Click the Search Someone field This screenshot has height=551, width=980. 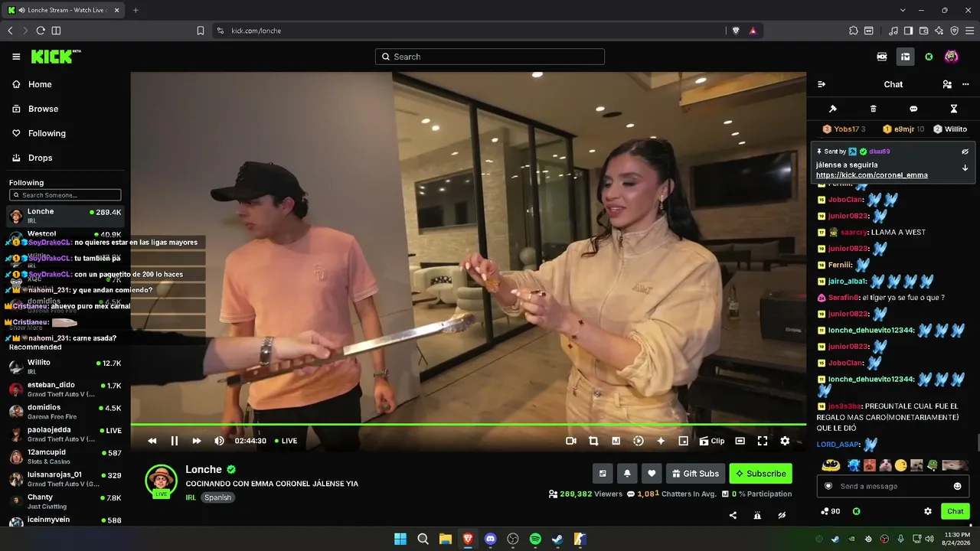coord(65,195)
